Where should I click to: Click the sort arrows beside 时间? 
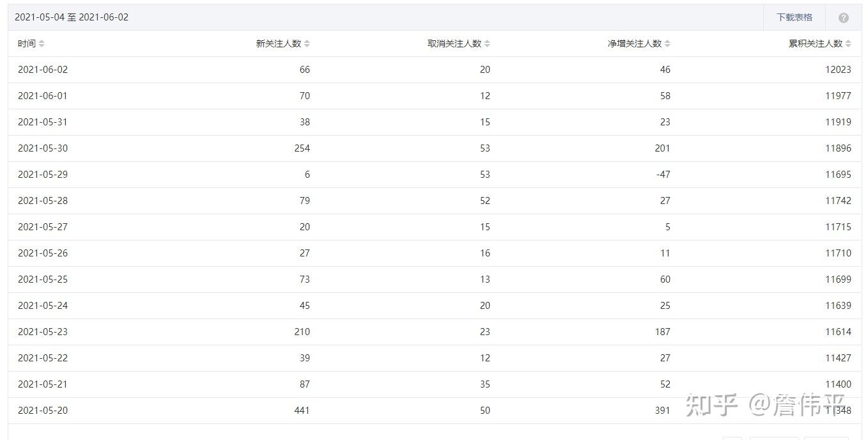(x=42, y=43)
